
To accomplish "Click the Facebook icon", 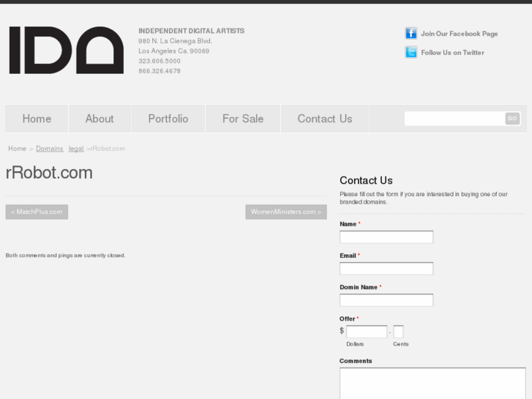I will [x=411, y=33].
